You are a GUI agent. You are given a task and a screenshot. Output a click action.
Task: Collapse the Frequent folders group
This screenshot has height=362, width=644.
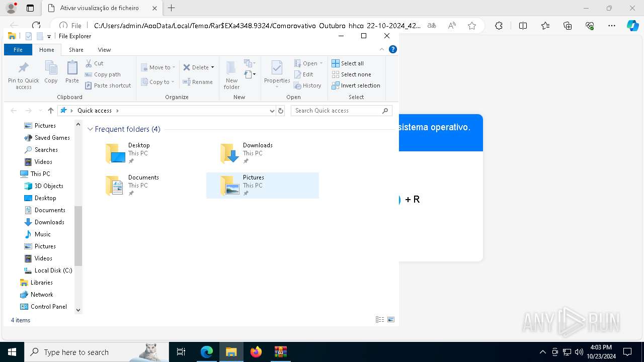pyautogui.click(x=90, y=129)
